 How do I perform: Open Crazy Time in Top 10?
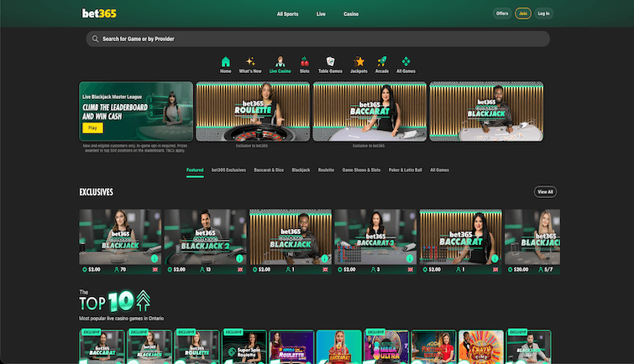tap(481, 346)
